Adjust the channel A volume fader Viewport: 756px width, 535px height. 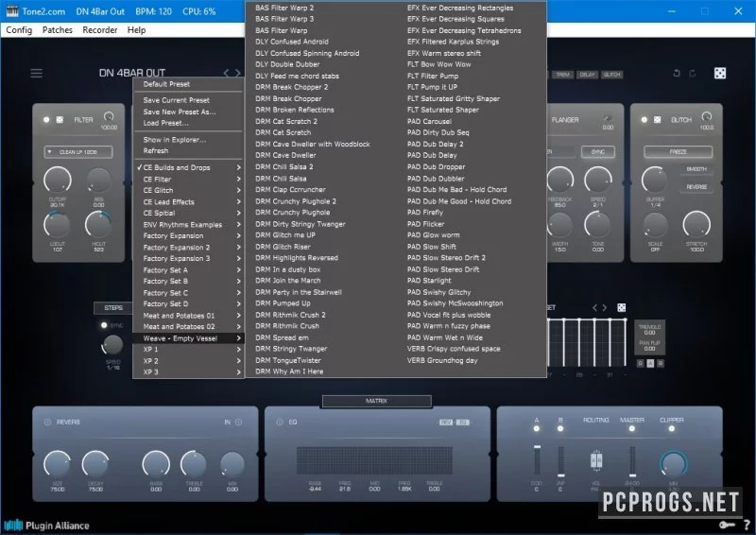click(537, 460)
